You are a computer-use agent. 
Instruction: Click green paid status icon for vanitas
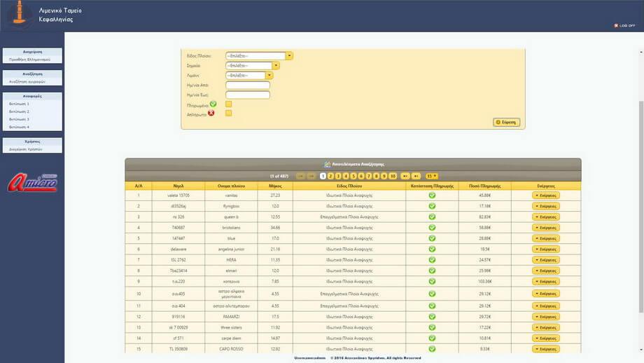(432, 196)
